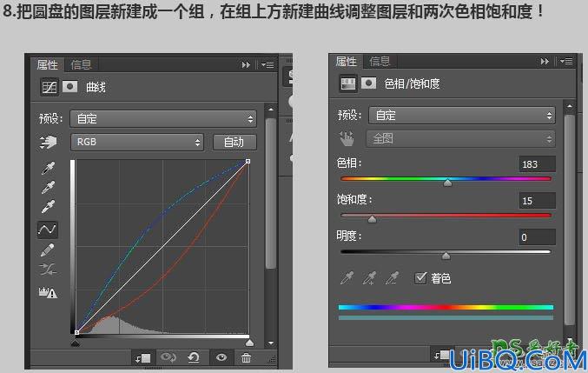Select the Curves adjustment icon
Image resolution: width=588 pixels, height=373 pixels.
pos(50,87)
